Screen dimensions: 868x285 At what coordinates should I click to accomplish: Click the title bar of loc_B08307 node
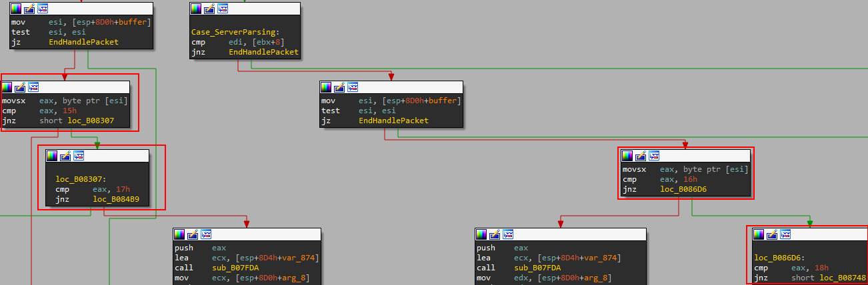(97, 156)
